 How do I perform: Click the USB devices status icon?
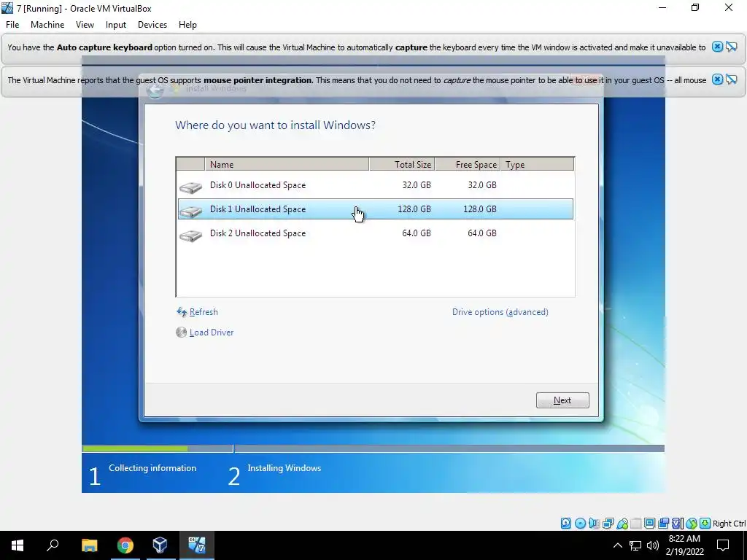click(622, 524)
